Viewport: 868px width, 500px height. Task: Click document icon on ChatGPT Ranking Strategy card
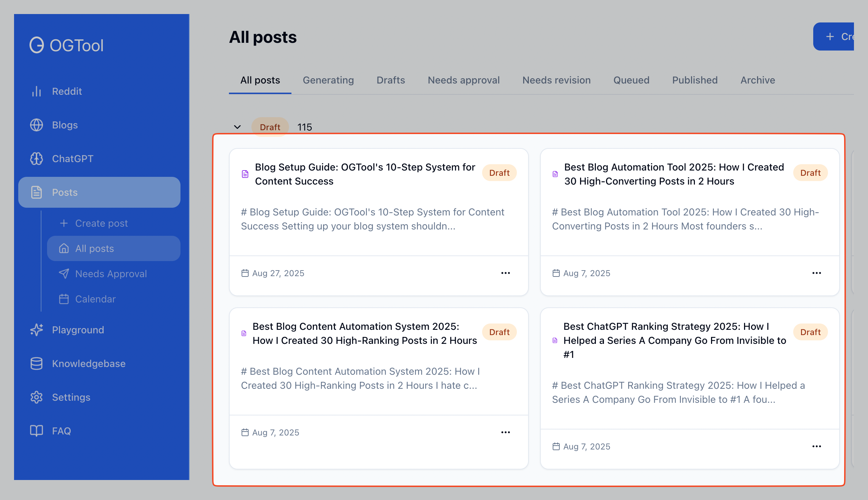555,340
